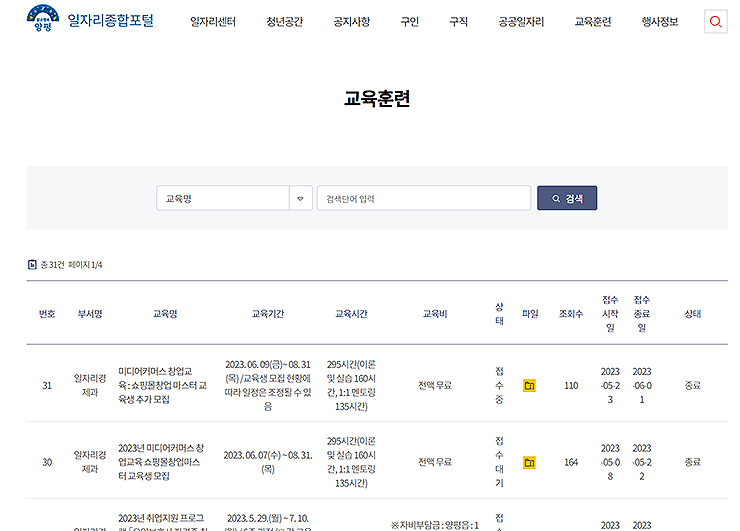
Task: Click end date 2023-05-22
Action: pos(642,463)
